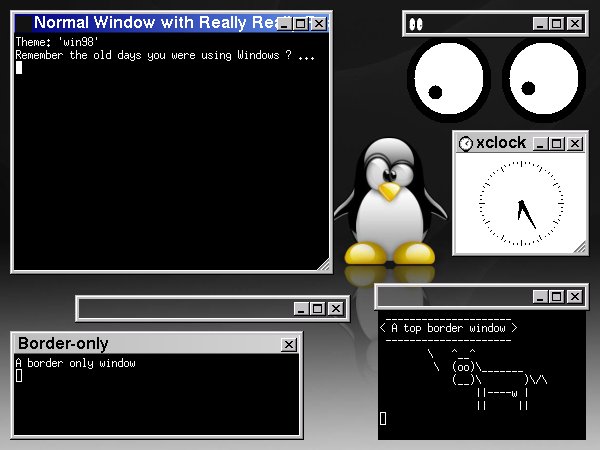Click the Normal Window title bar text
600x450 pixels.
(x=155, y=23)
